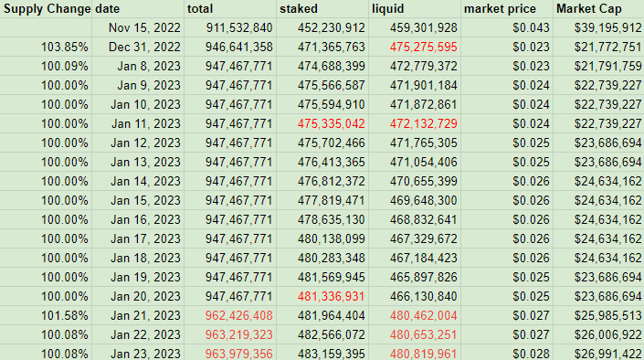Click staked cell 475,594,910
The height and width of the screenshot is (360, 644).
tap(322, 104)
